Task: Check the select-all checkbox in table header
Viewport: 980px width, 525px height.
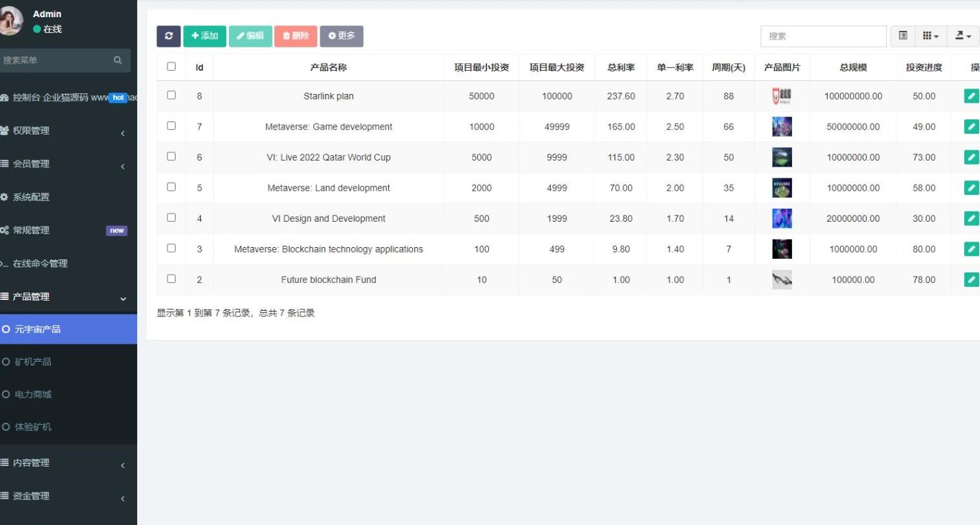Action: [171, 67]
